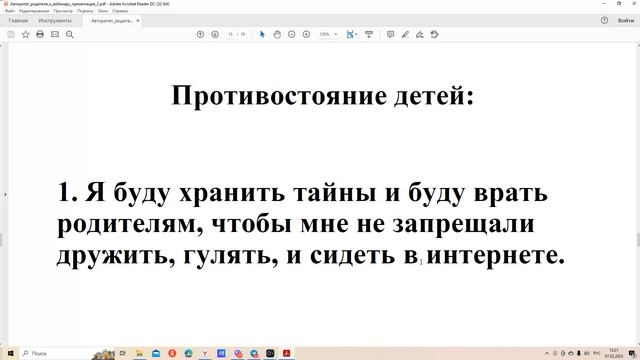Go to the next page (down arrow)
Viewport: 640px width, 360px height.
[215, 35]
